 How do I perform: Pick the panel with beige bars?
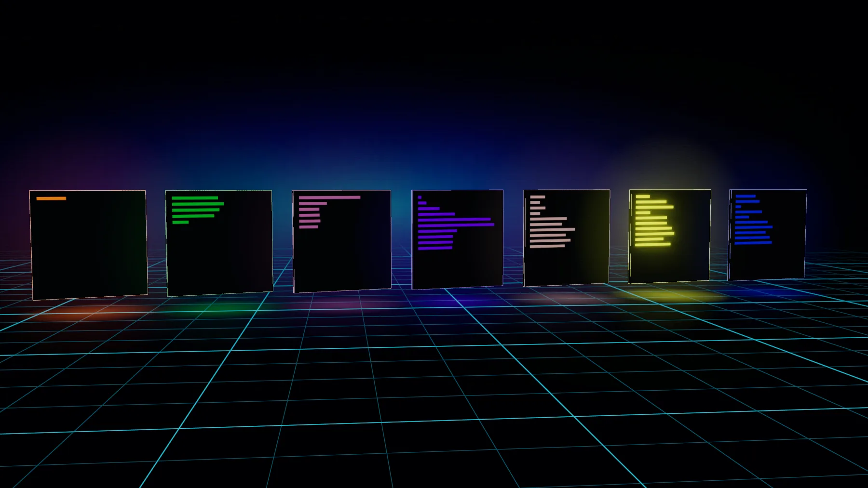[x=567, y=237]
